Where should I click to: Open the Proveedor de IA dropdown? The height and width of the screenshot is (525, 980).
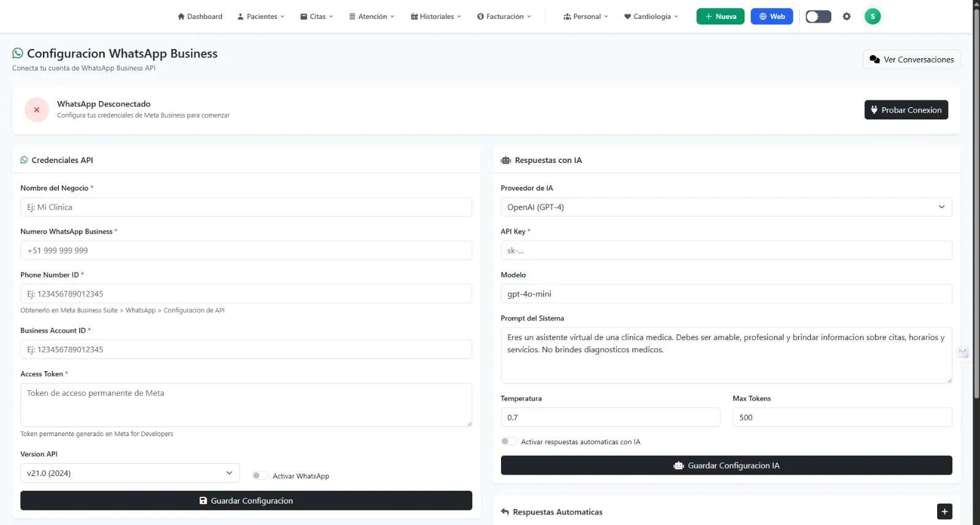[726, 207]
